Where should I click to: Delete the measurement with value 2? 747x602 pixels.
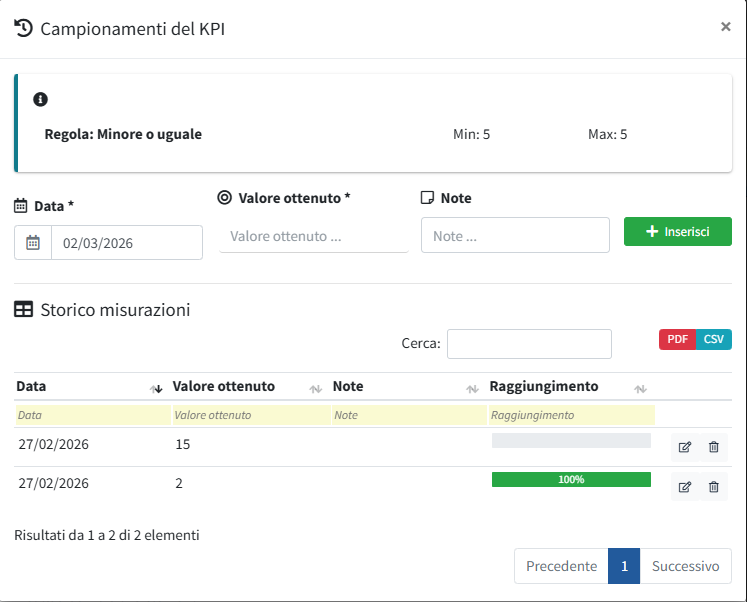(x=713, y=487)
